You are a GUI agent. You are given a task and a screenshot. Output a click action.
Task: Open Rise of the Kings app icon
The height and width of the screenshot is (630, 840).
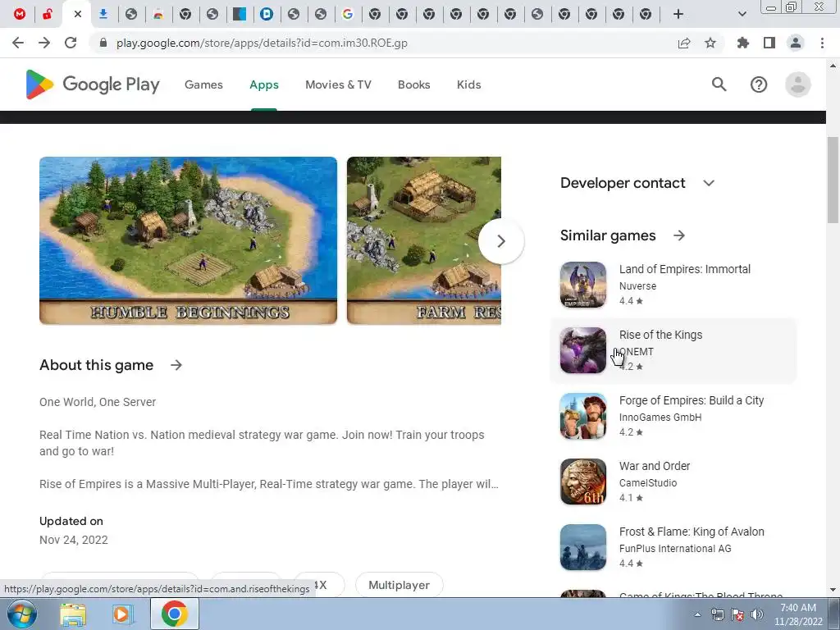[x=583, y=350]
